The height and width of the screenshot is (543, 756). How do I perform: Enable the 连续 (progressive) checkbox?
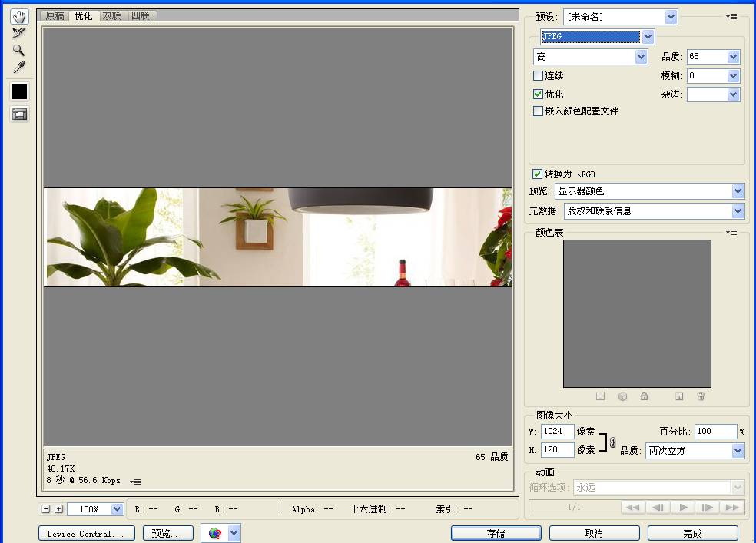click(538, 75)
